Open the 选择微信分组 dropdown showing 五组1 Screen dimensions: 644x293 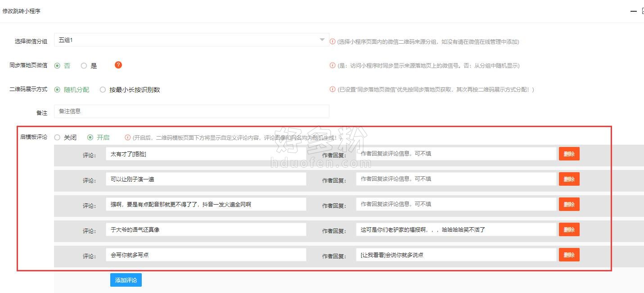click(191, 40)
